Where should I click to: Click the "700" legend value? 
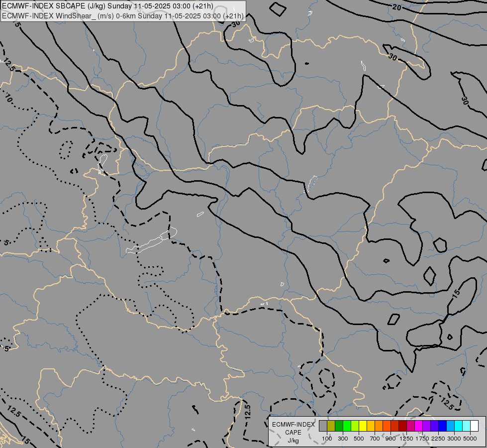click(375, 439)
